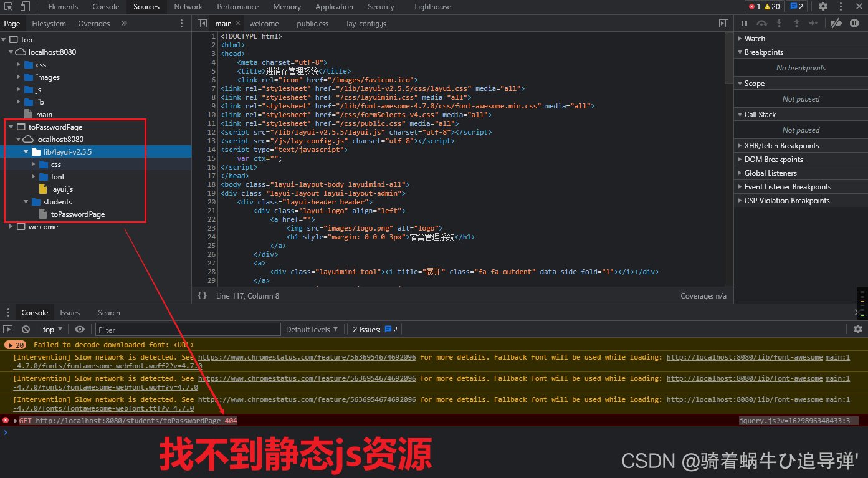868x478 pixels.
Task: Select the layui.js file in tree
Action: [62, 189]
